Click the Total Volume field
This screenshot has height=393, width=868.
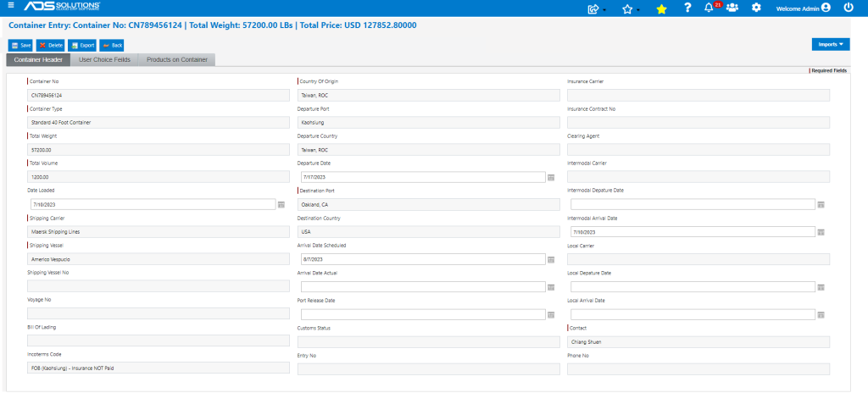pos(159,176)
